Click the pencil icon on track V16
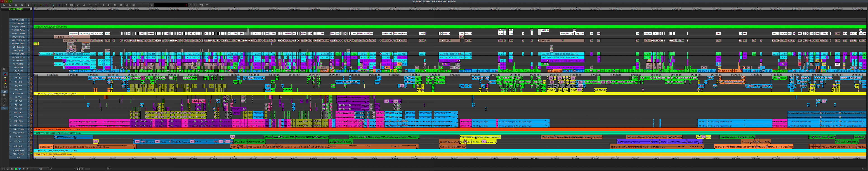 click(x=29, y=20)
